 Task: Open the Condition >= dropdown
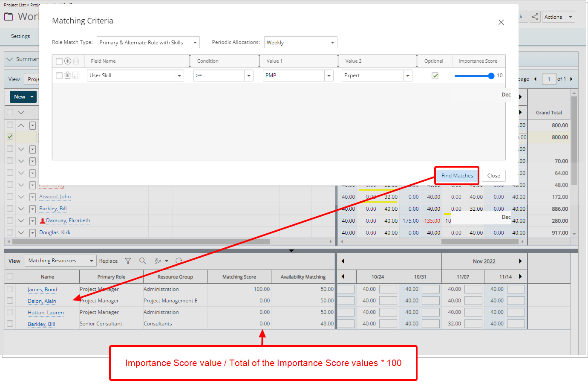(x=249, y=75)
